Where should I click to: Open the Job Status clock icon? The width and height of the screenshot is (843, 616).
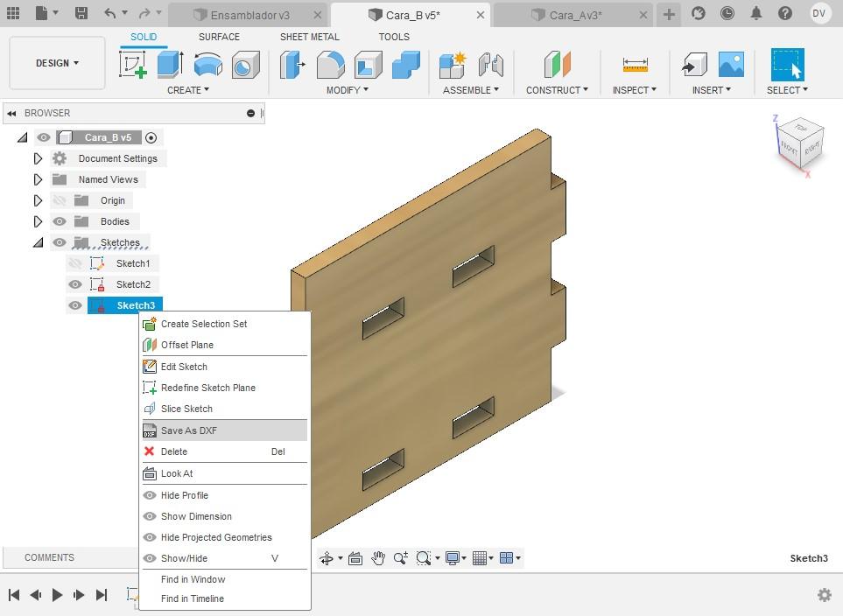pos(727,13)
